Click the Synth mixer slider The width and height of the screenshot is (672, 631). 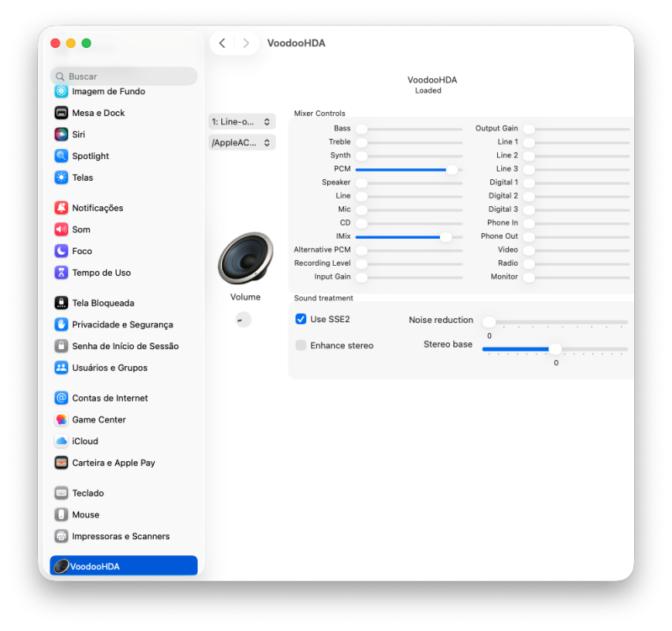pos(409,156)
